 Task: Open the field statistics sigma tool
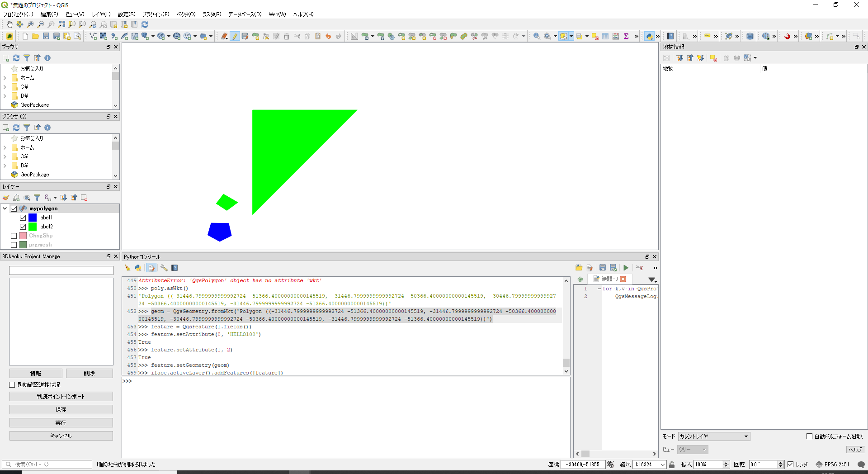[626, 36]
